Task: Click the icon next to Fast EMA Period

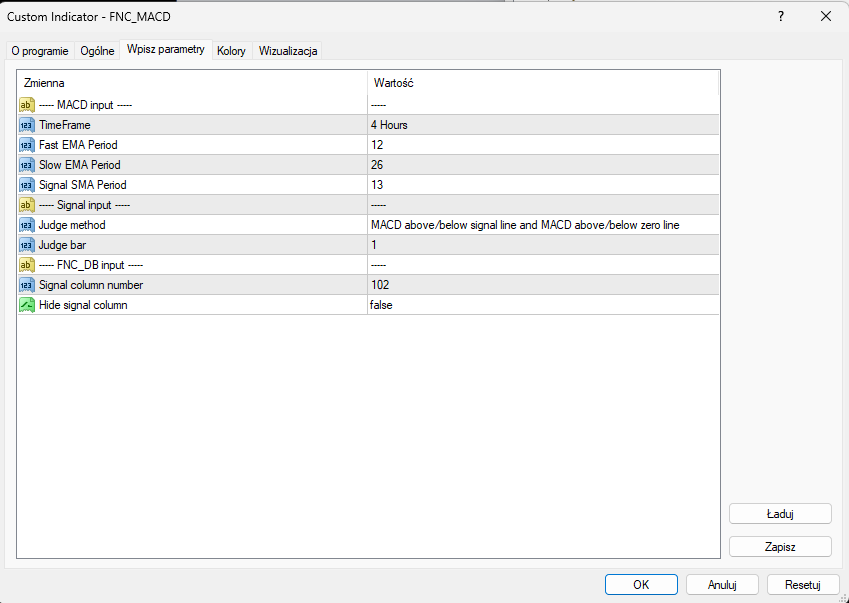Action: coord(27,145)
